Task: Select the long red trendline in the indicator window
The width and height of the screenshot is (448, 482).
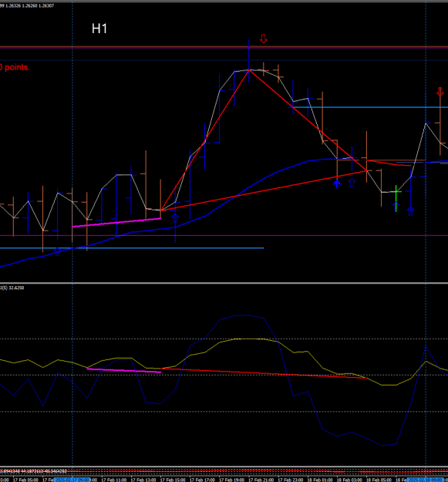Action: [x=264, y=373]
